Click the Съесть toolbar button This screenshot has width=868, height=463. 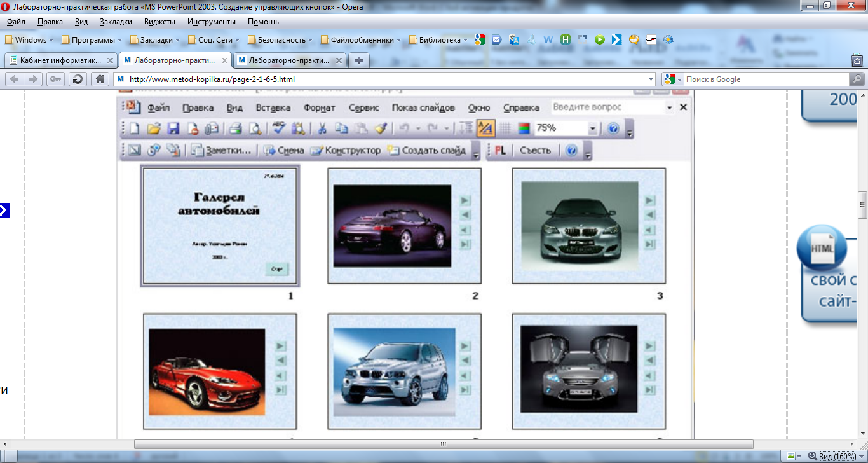coord(535,151)
